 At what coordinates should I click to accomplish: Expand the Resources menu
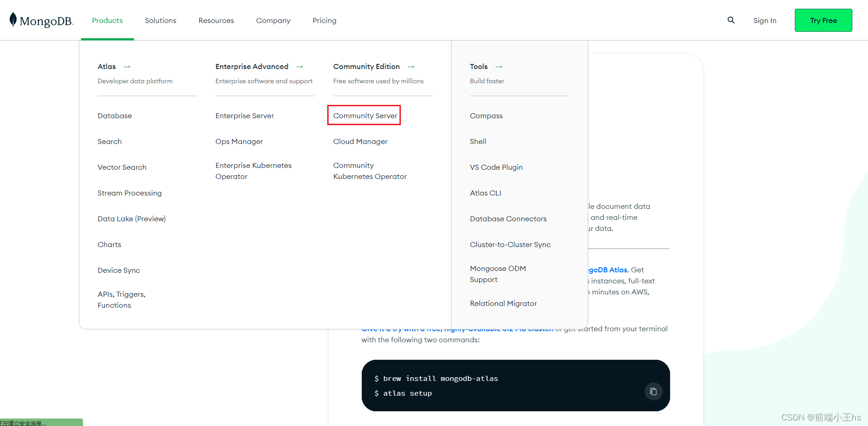coord(216,20)
